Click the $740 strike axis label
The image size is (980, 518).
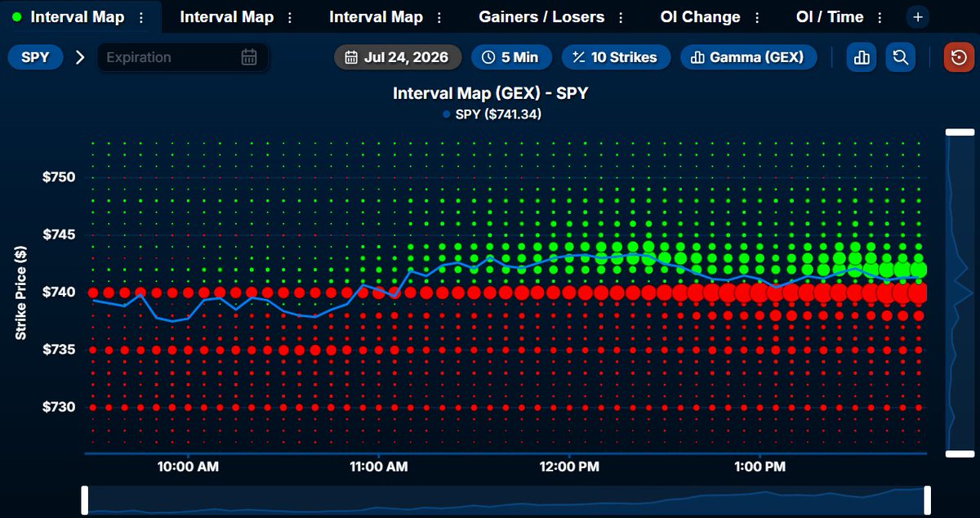(59, 292)
